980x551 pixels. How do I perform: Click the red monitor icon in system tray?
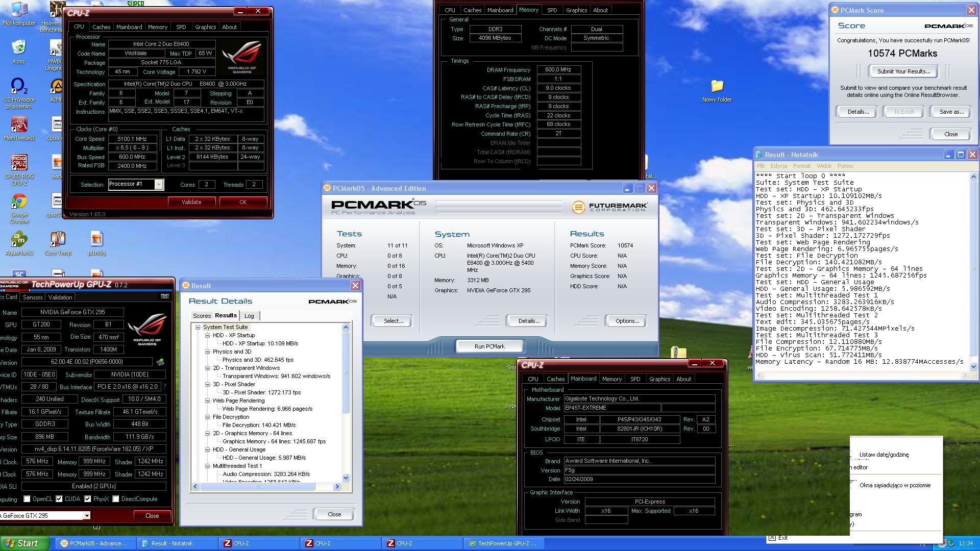click(943, 543)
